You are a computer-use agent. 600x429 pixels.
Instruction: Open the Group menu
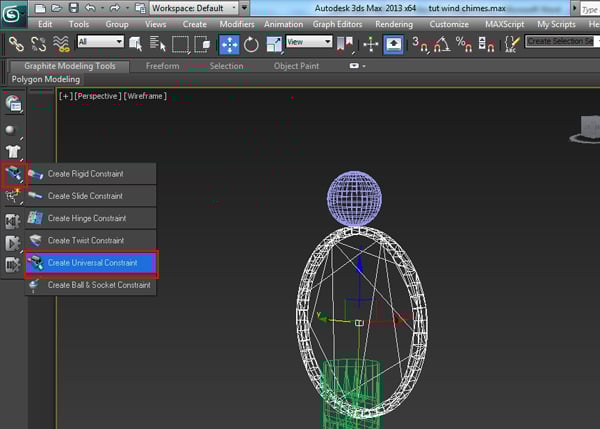117,24
